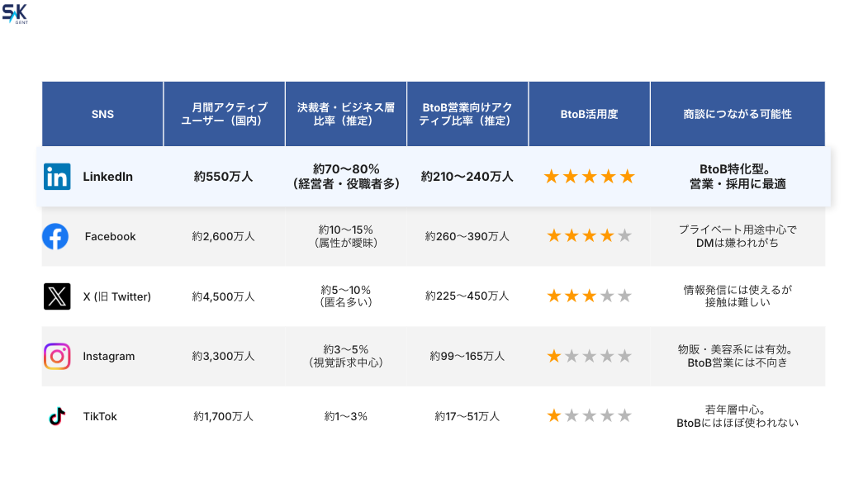Click the TikTok logo icon

[57, 416]
